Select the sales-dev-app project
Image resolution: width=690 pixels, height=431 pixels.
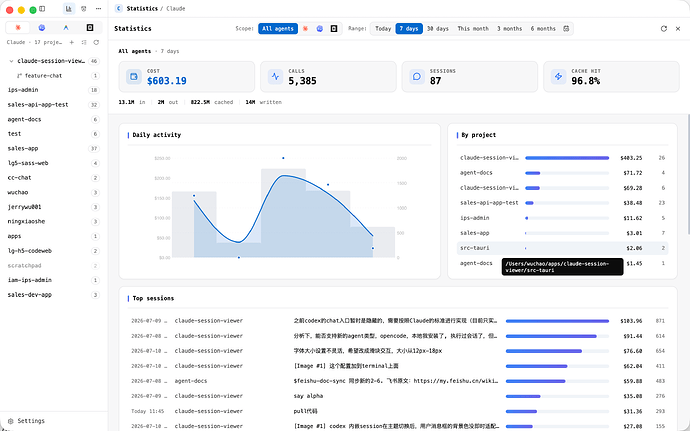54,295
